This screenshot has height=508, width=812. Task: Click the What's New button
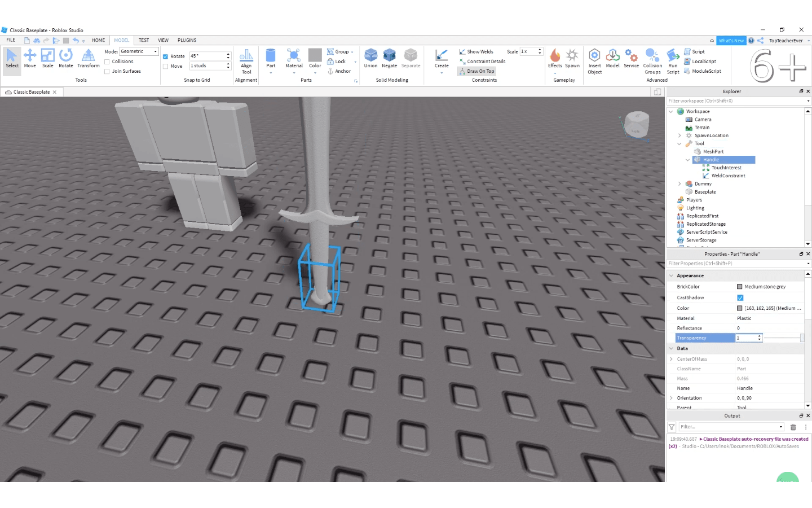(731, 41)
